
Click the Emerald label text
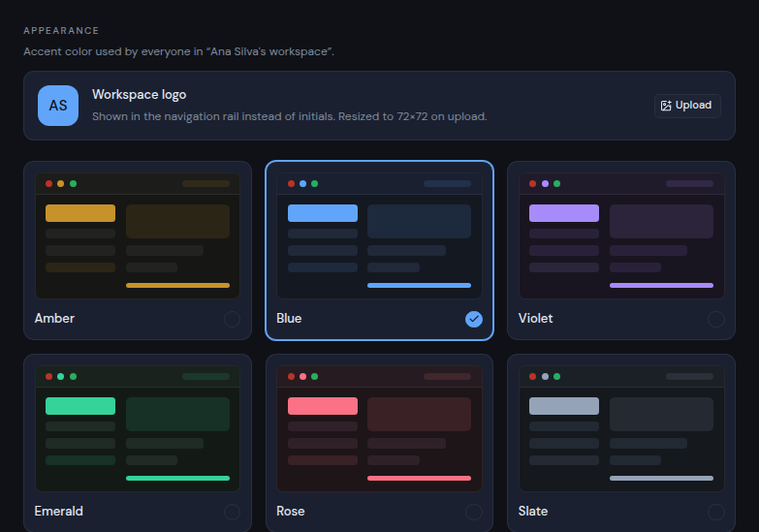click(58, 512)
